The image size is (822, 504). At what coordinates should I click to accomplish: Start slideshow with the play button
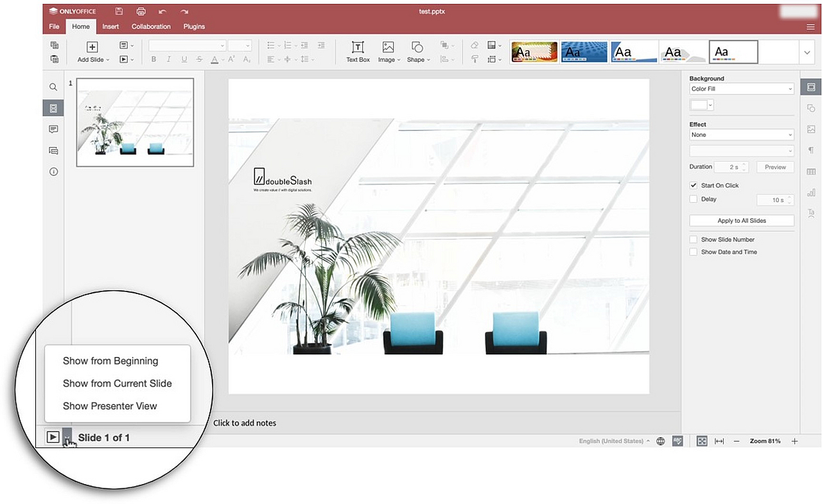pyautogui.click(x=53, y=437)
